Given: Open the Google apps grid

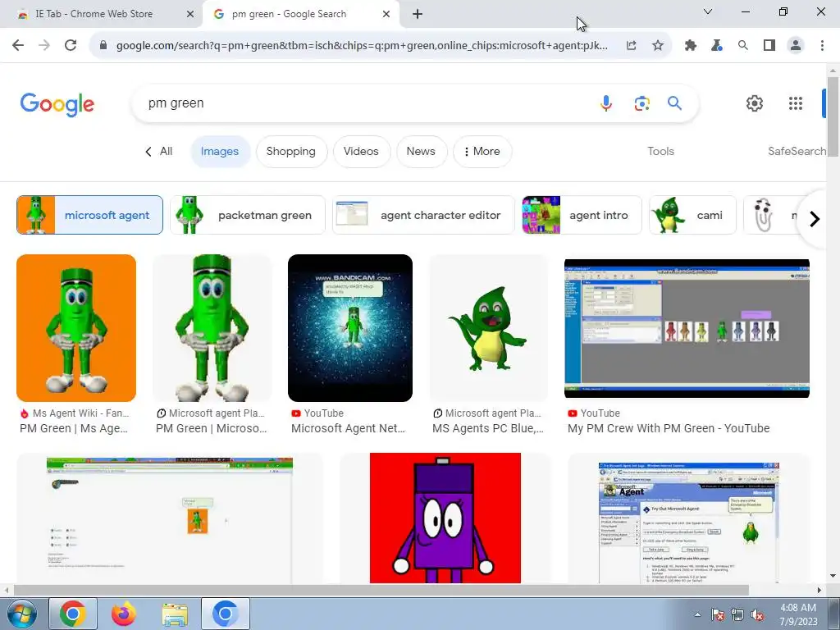Looking at the screenshot, I should pyautogui.click(x=796, y=103).
